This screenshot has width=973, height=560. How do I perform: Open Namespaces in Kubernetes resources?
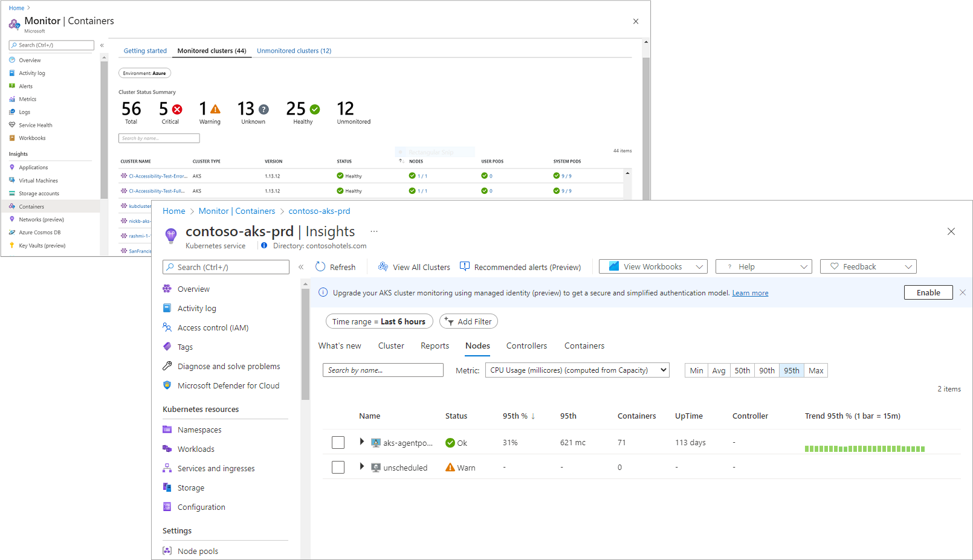point(199,430)
